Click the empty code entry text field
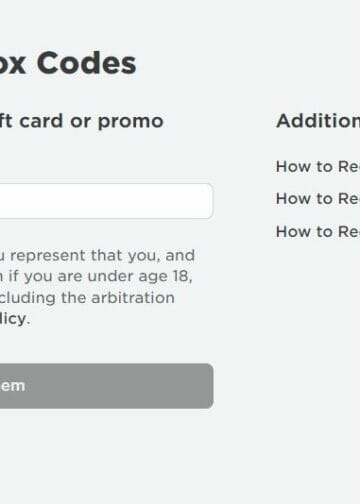The width and height of the screenshot is (360, 504). pyautogui.click(x=106, y=201)
